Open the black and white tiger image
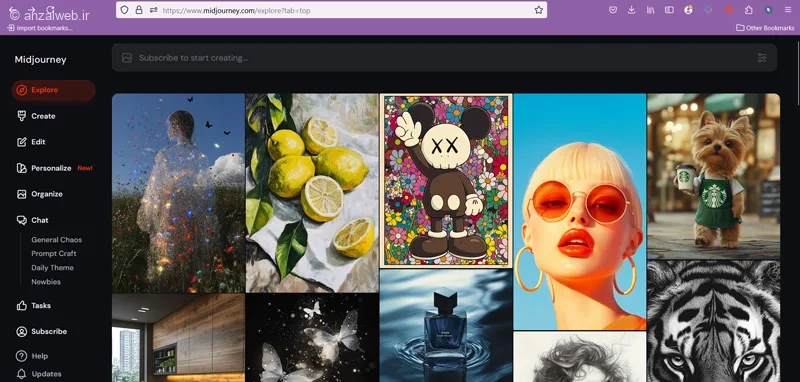800x382 pixels. point(713,321)
